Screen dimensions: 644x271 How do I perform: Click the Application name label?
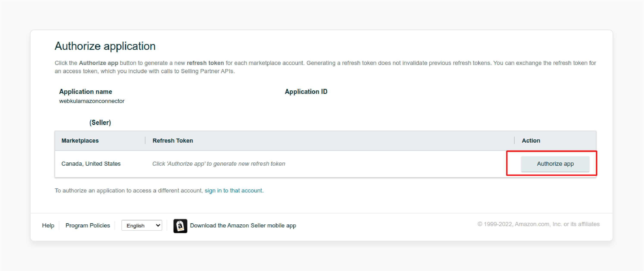point(86,92)
